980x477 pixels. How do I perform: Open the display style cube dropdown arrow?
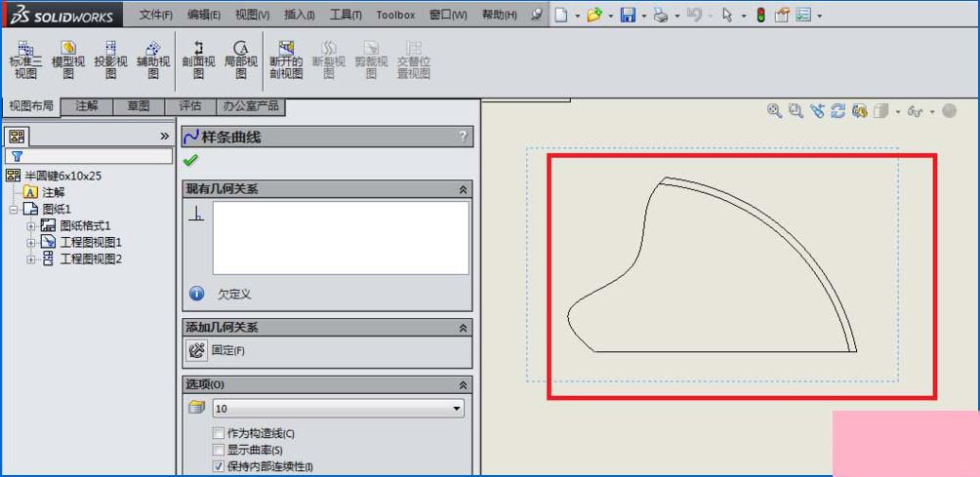click(x=898, y=112)
